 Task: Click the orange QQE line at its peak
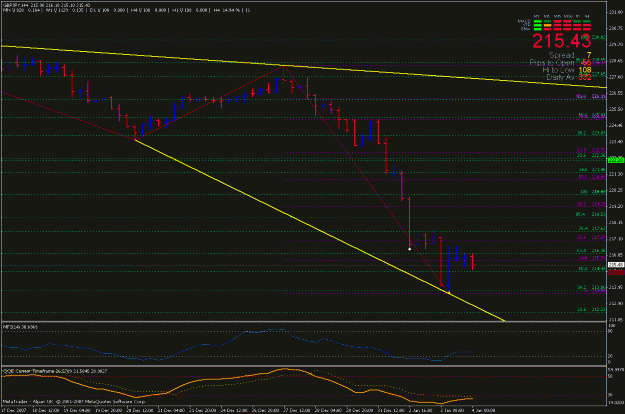[x=285, y=369]
